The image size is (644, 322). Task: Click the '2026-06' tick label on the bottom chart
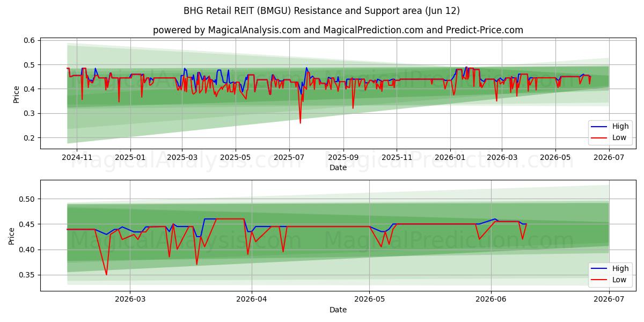pyautogui.click(x=491, y=299)
